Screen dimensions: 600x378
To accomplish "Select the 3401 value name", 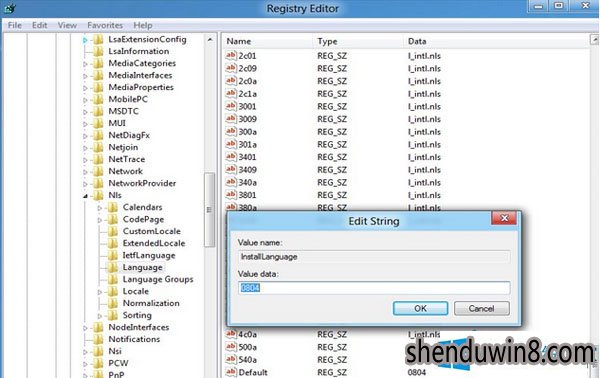I will point(247,157).
